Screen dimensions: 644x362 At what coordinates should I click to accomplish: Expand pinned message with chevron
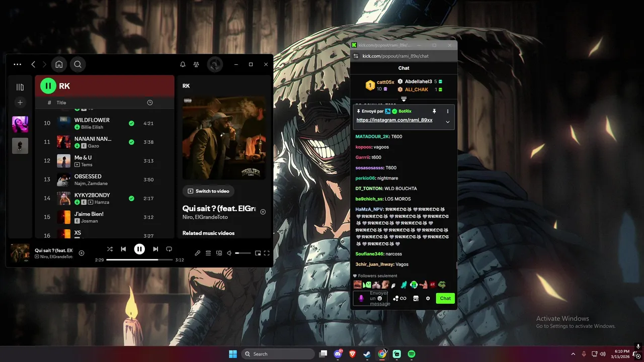(447, 122)
